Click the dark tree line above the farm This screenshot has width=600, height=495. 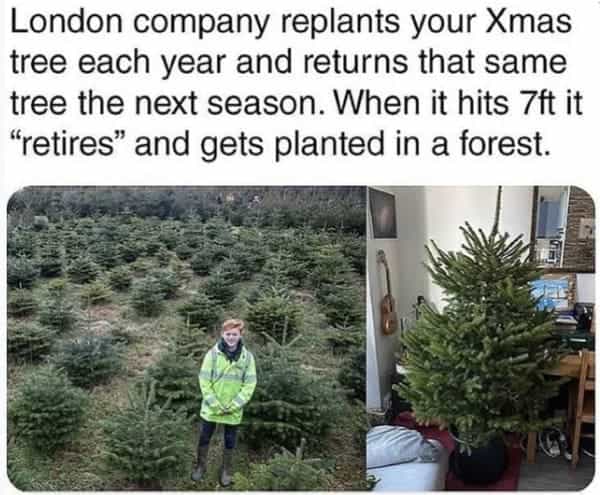coord(187,205)
